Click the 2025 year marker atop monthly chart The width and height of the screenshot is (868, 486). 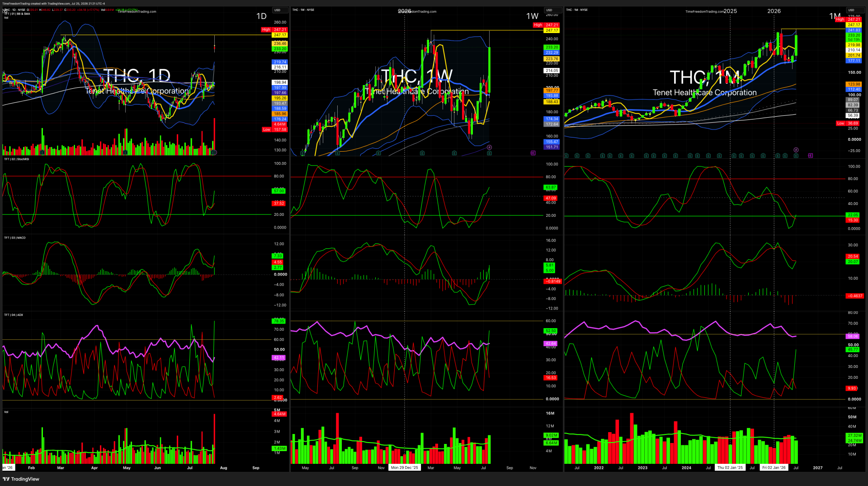coord(730,11)
